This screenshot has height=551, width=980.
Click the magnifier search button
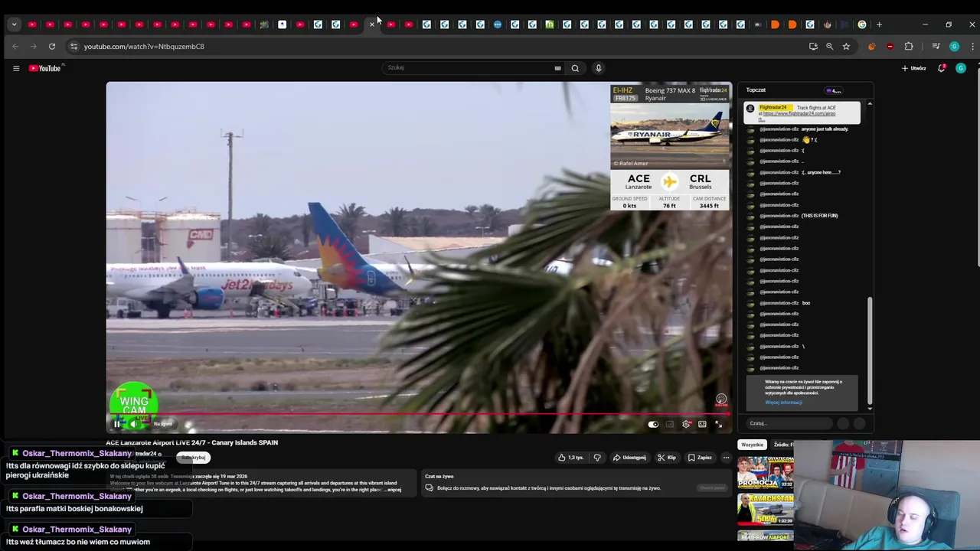(575, 68)
